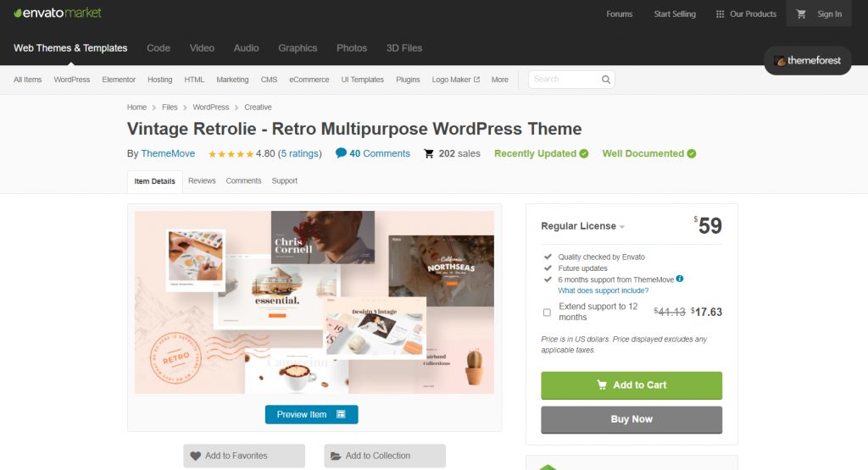The height and width of the screenshot is (470, 868).
Task: Open the 3D Files marketplace menu
Action: (404, 48)
